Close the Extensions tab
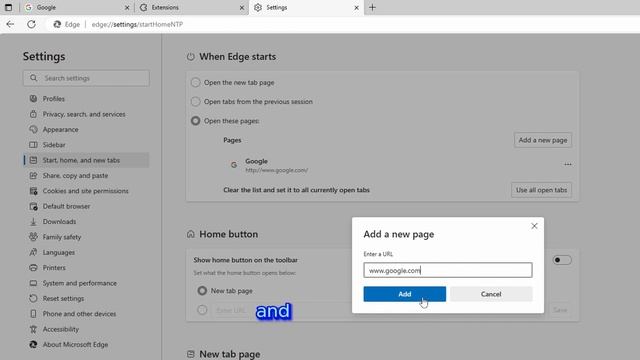 pyautogui.click(x=242, y=8)
